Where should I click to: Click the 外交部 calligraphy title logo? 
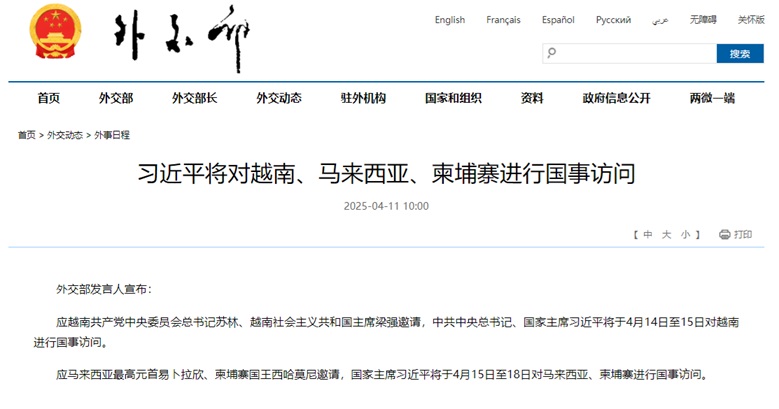click(182, 38)
